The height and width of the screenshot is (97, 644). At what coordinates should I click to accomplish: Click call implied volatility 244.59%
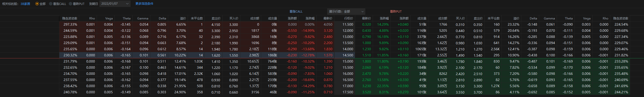click(70, 31)
